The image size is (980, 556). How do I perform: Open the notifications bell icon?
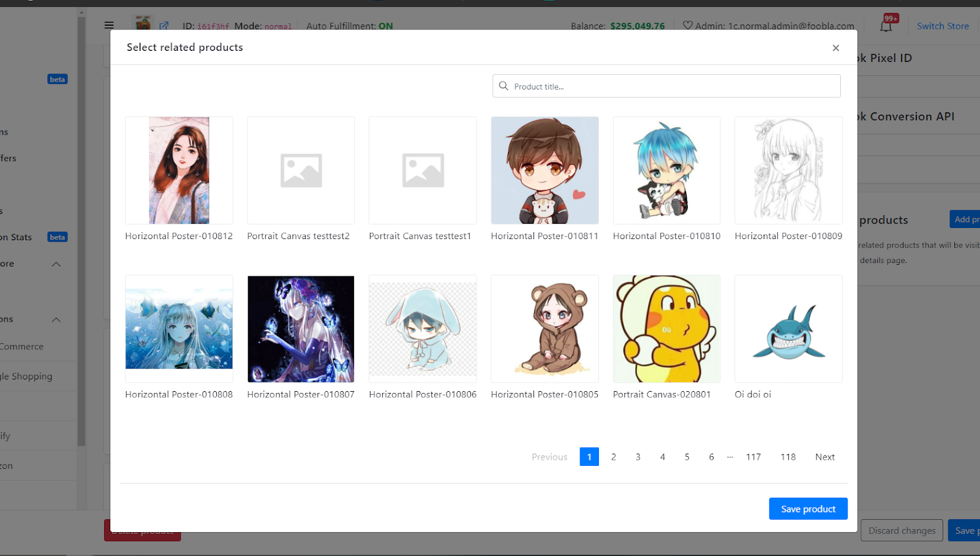tap(886, 26)
